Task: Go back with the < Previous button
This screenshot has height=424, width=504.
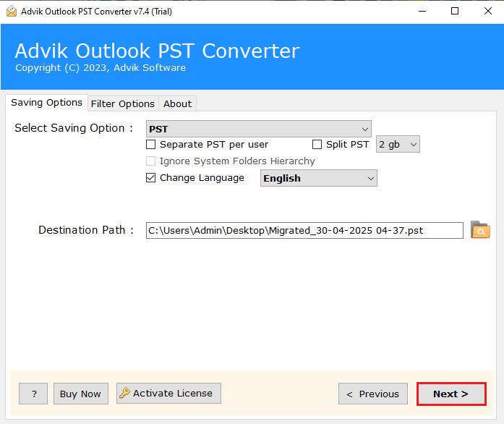Action: 373,394
